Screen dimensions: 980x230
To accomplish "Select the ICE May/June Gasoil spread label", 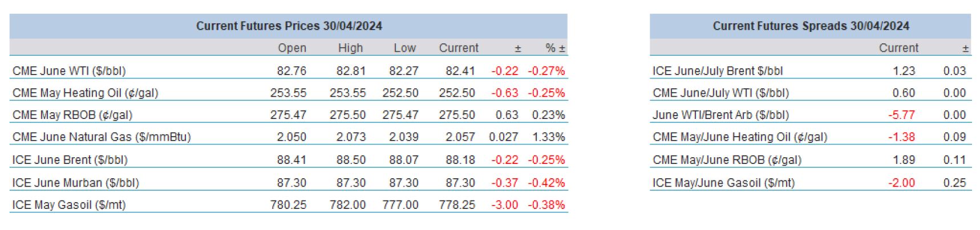I will [x=723, y=183].
